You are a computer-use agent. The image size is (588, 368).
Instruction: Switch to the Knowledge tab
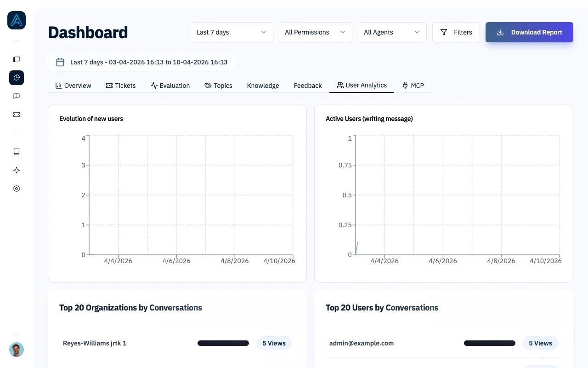263,86
